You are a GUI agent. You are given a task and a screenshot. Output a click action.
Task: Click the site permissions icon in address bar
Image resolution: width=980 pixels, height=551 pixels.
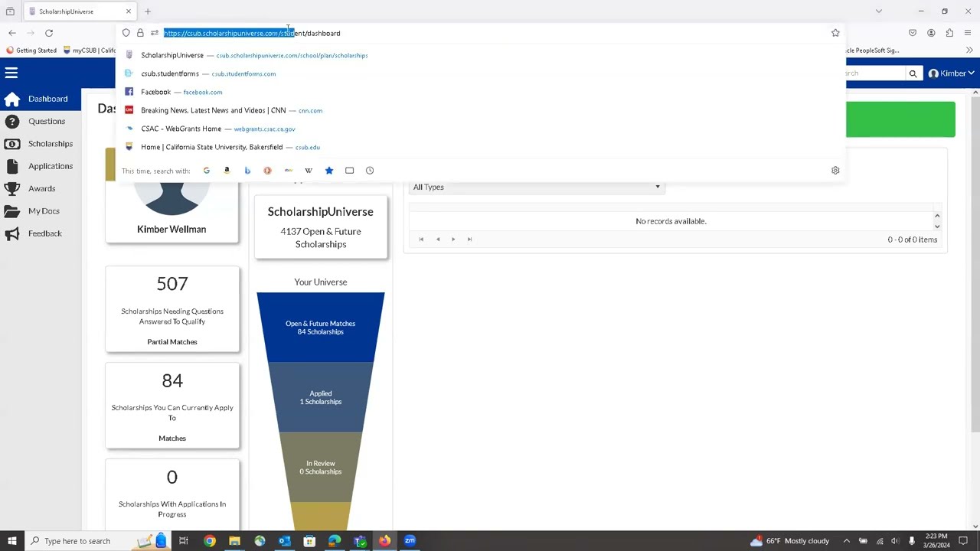point(155,33)
